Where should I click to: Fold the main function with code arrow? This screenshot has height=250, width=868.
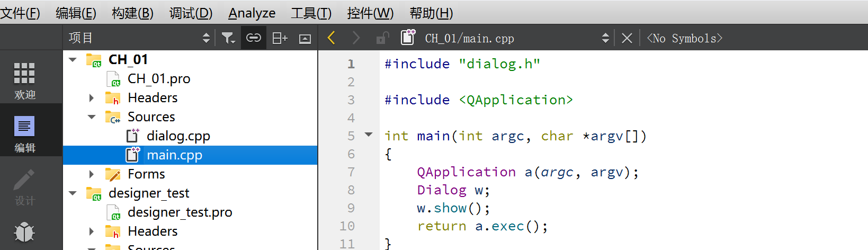pos(369,135)
